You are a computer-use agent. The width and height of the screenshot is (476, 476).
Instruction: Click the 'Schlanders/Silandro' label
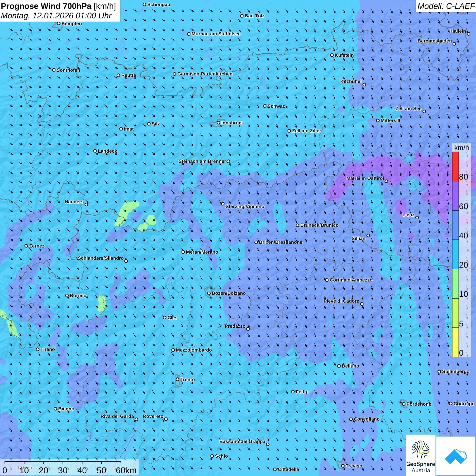[101, 258]
